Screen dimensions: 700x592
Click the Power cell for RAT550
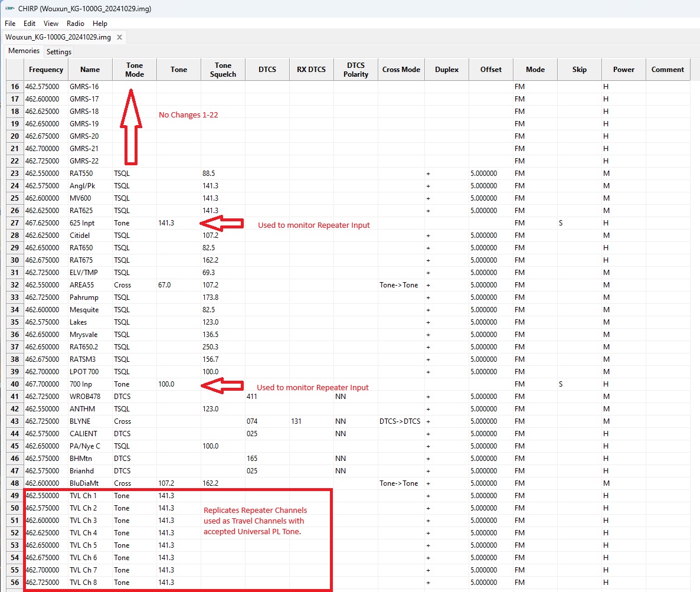623,174
